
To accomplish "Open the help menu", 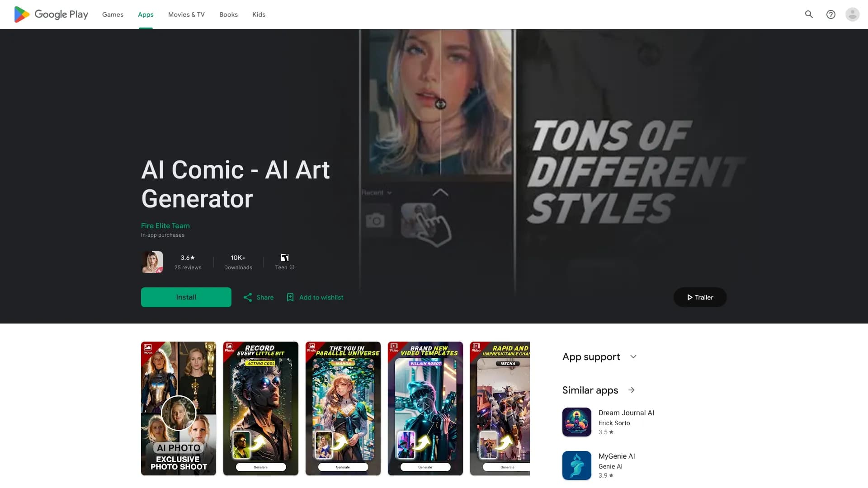I will coord(831,14).
